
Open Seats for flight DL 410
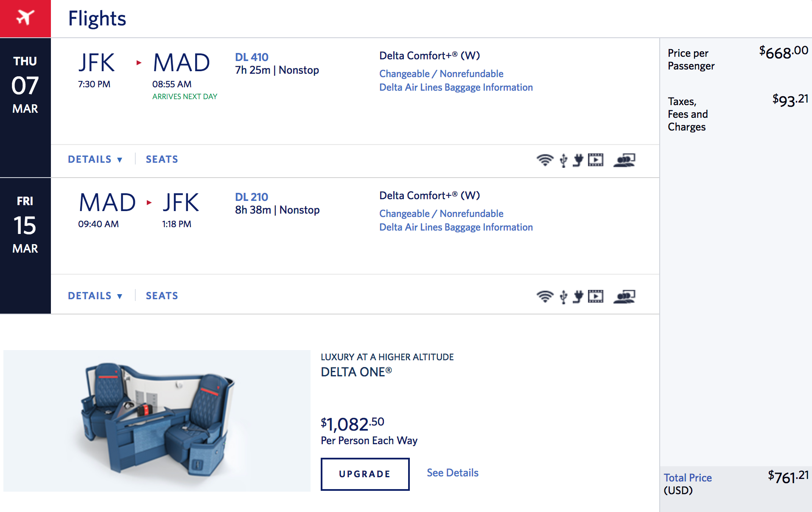click(162, 159)
